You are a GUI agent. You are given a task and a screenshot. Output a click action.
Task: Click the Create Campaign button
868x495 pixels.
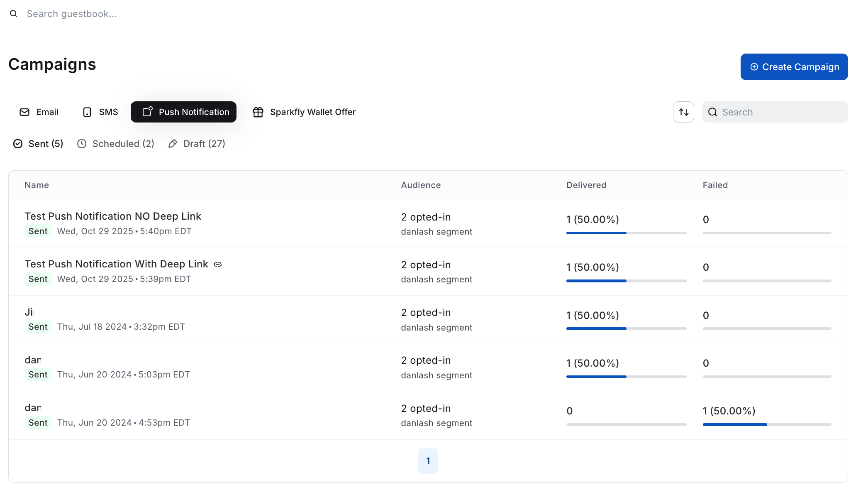pos(794,67)
